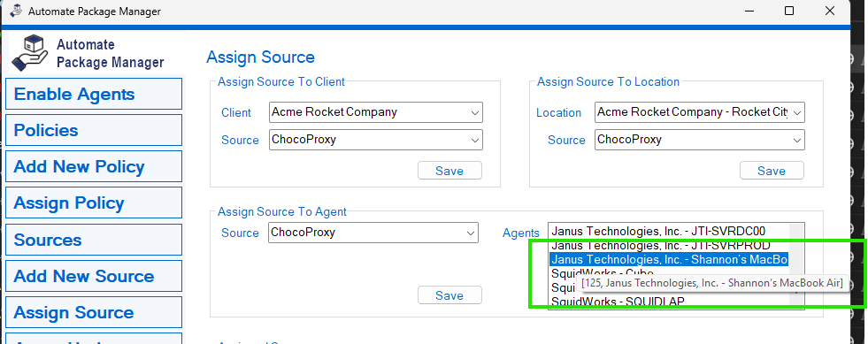Image resolution: width=868 pixels, height=344 pixels.
Task: Expand the Source dropdown under Assign Source To Location
Action: [x=700, y=140]
